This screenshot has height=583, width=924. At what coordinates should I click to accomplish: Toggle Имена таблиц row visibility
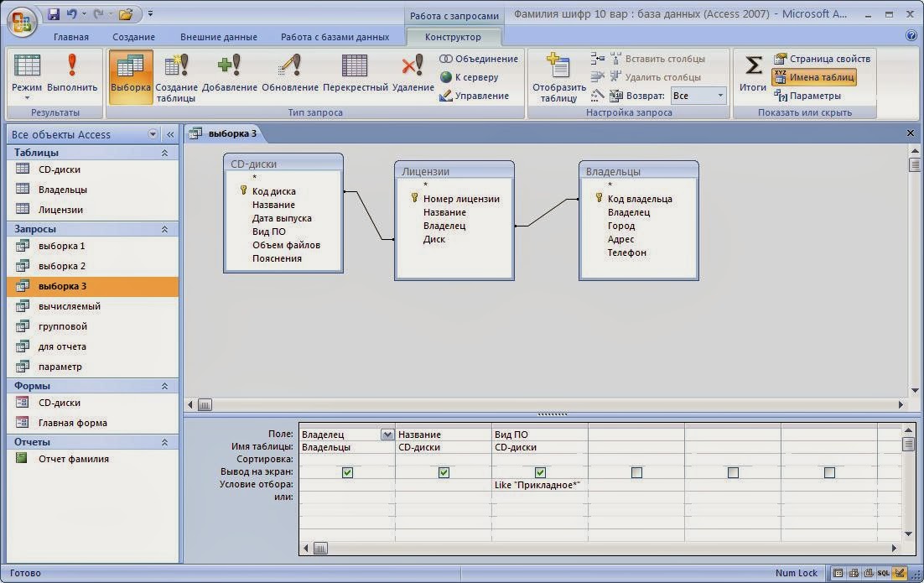tap(814, 77)
